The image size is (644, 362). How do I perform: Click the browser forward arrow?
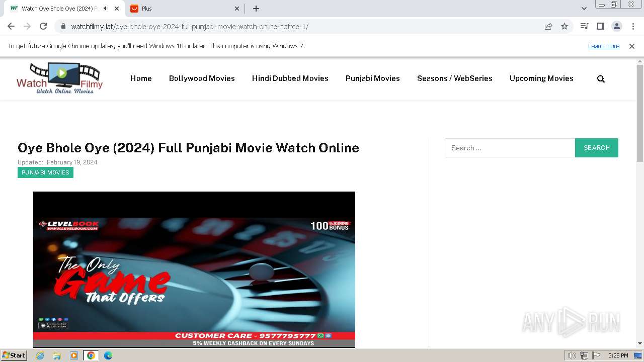point(27,27)
